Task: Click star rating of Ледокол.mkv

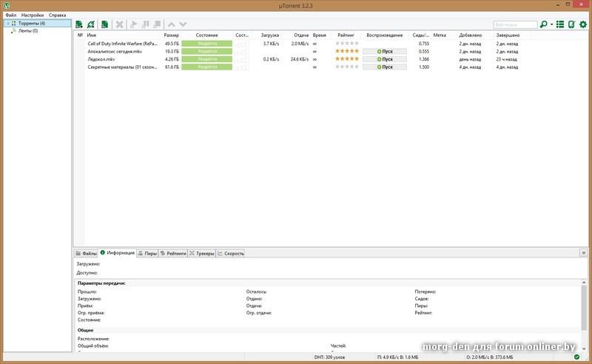Action: 347,59
